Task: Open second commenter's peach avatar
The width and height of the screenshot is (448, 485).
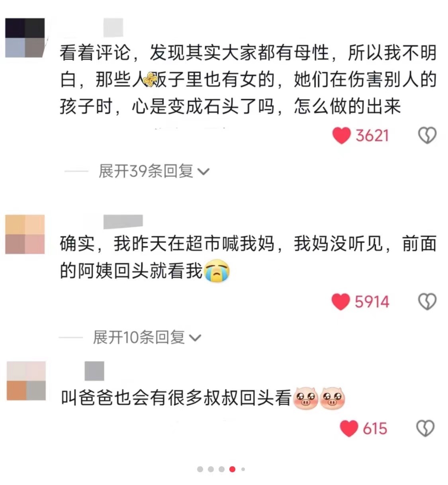Action: click(25, 234)
